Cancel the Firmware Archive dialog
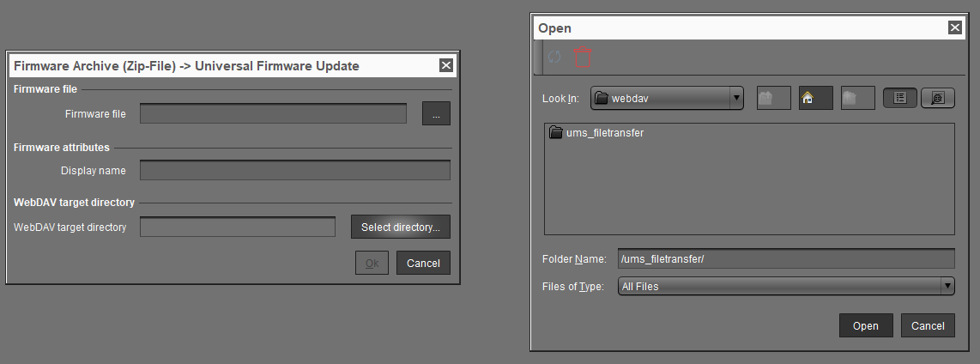980x364 pixels. (423, 263)
